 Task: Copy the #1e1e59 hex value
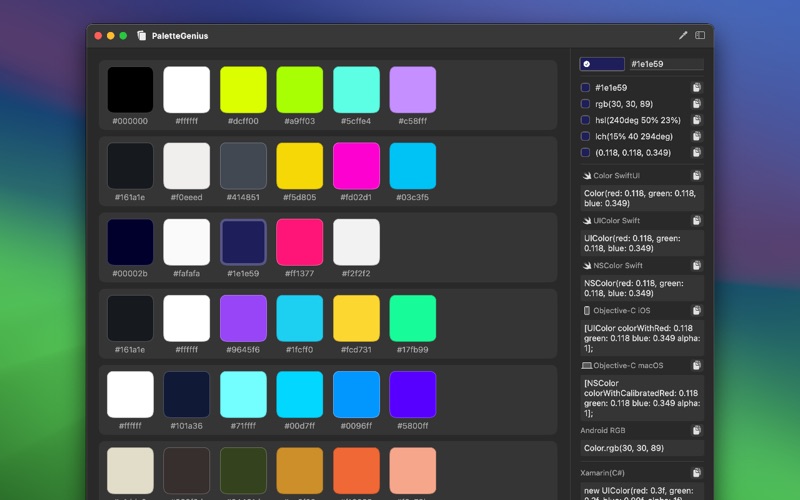(x=697, y=88)
